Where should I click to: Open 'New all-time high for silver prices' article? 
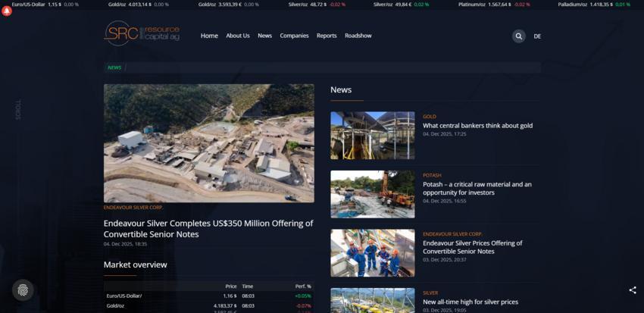pyautogui.click(x=470, y=302)
